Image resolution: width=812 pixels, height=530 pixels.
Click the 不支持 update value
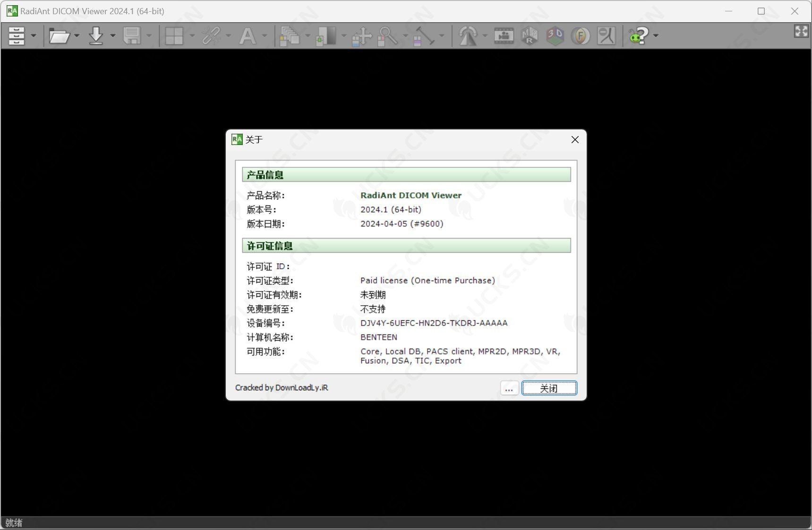pos(373,309)
